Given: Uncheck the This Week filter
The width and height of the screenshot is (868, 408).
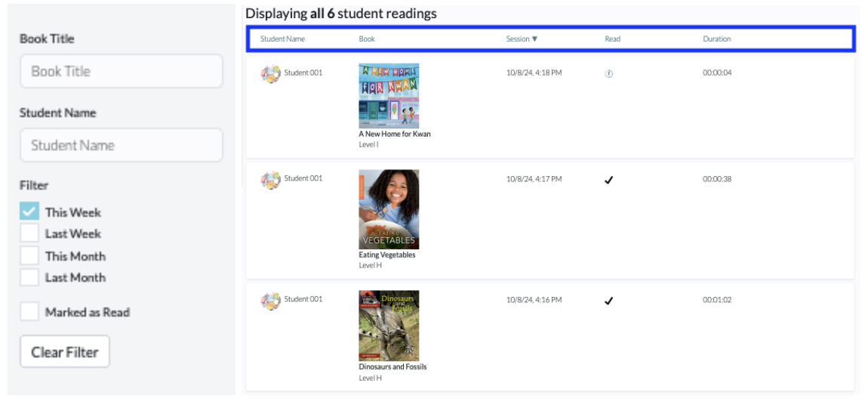Looking at the screenshot, I should pyautogui.click(x=29, y=212).
